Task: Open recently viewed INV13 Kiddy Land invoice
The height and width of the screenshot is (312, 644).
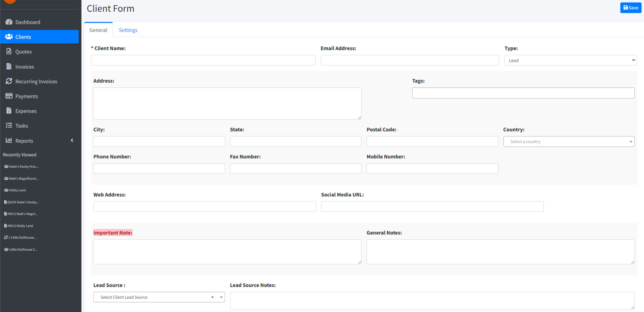Action: tap(20, 226)
